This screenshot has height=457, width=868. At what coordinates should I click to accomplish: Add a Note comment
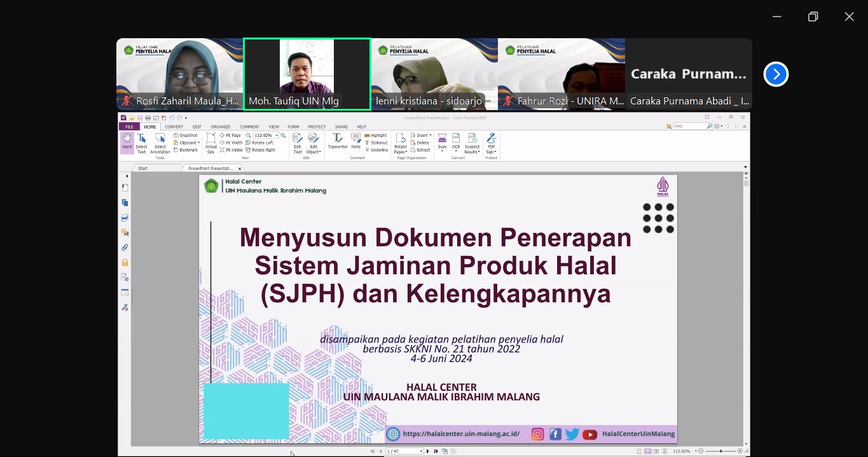pyautogui.click(x=356, y=141)
